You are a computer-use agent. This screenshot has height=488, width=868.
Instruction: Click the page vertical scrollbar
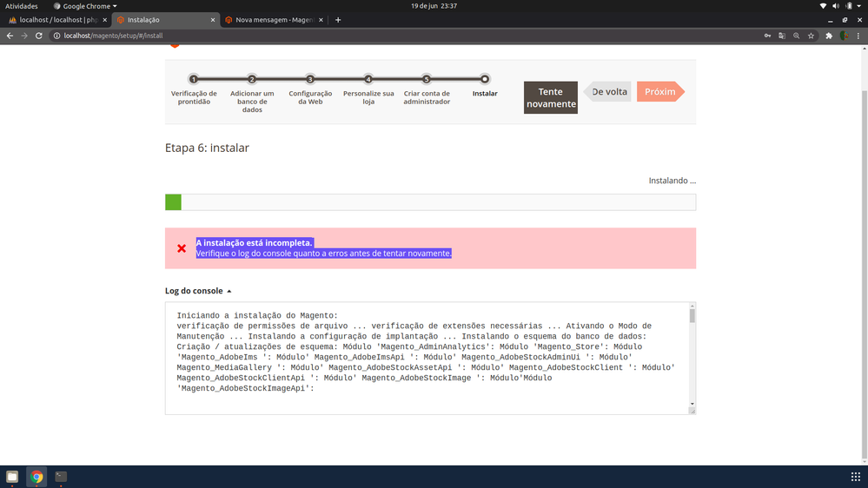(x=865, y=274)
